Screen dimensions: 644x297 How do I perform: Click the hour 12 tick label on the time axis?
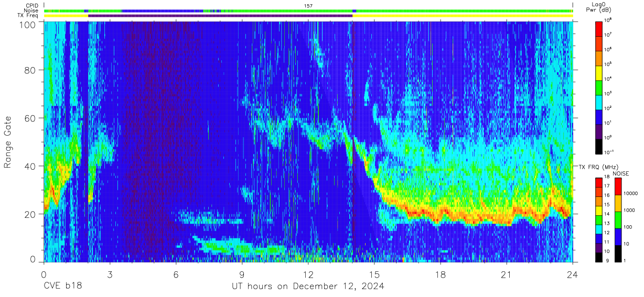click(308, 274)
